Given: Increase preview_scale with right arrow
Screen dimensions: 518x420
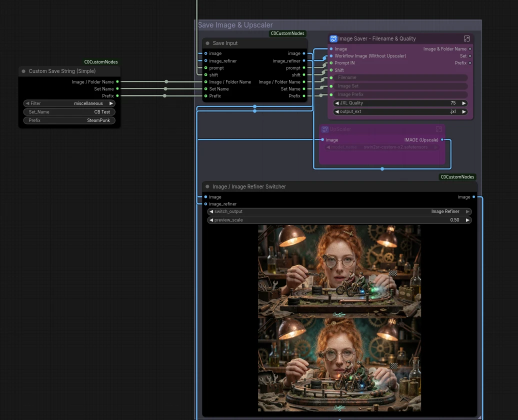Looking at the screenshot, I should 467,220.
